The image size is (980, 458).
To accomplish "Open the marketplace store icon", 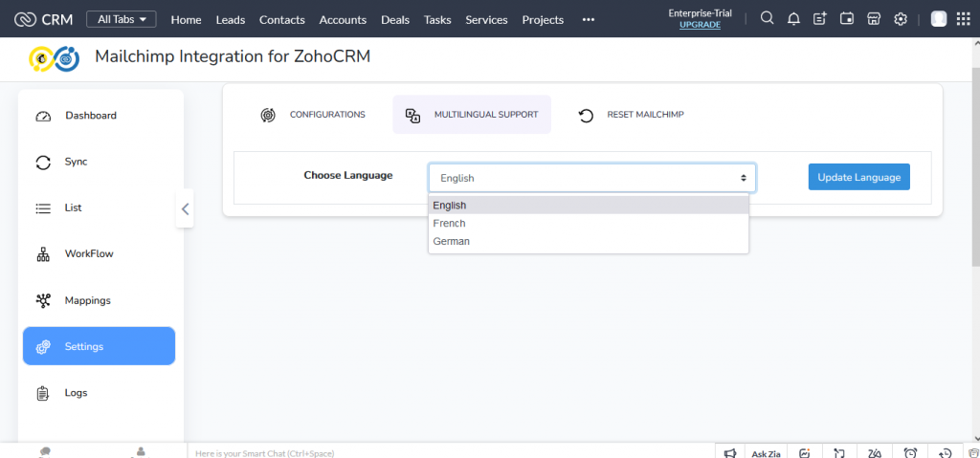I will pos(874,19).
